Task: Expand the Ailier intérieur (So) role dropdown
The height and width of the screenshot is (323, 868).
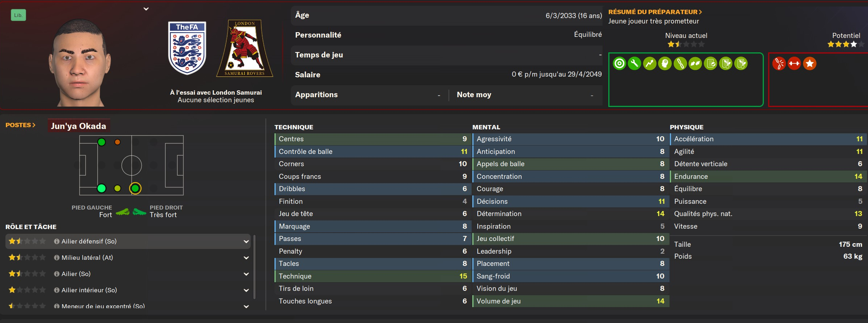Action: pyautogui.click(x=246, y=290)
